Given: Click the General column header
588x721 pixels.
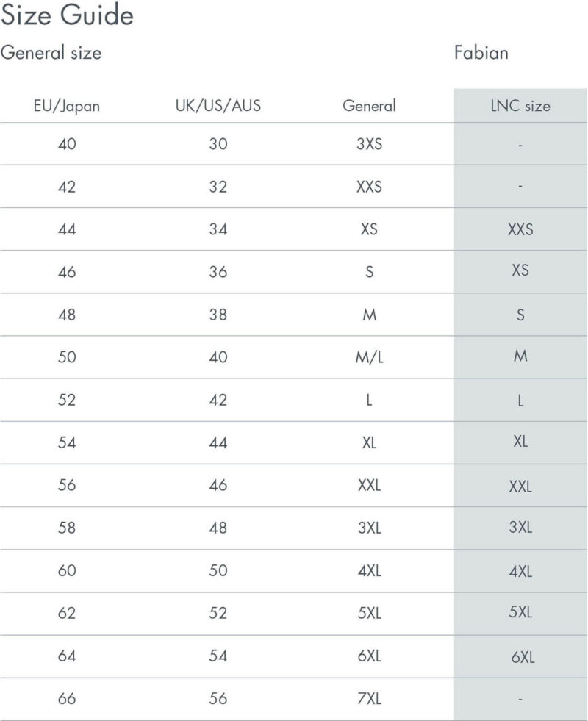Looking at the screenshot, I should coord(369,106).
